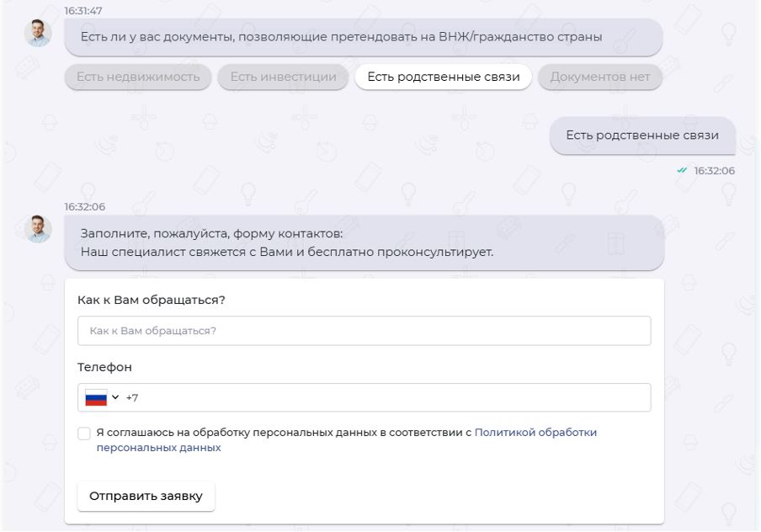Open the "Политикой обработки персональных данных" link
Viewport: 761px width, 532px height.
[x=535, y=431]
